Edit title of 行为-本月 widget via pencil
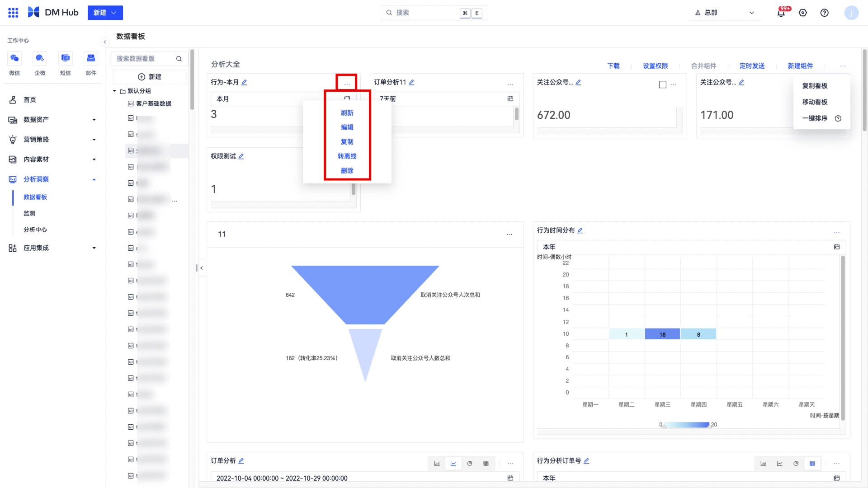 click(244, 82)
